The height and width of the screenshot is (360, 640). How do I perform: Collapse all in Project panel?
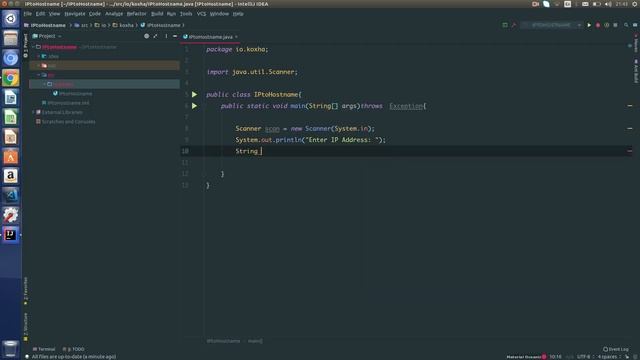156,36
